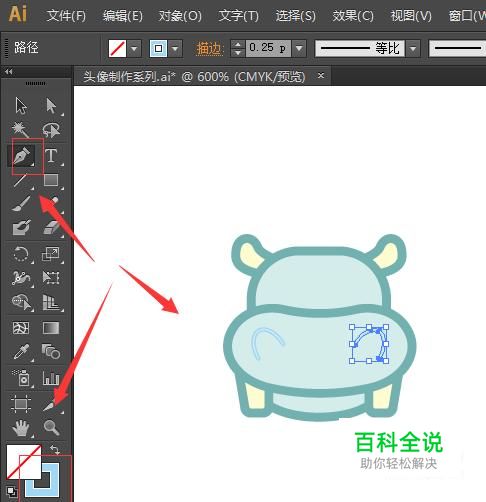Image resolution: width=486 pixels, height=502 pixels.
Task: Click the 描边 stroke panel link
Action: 209,49
